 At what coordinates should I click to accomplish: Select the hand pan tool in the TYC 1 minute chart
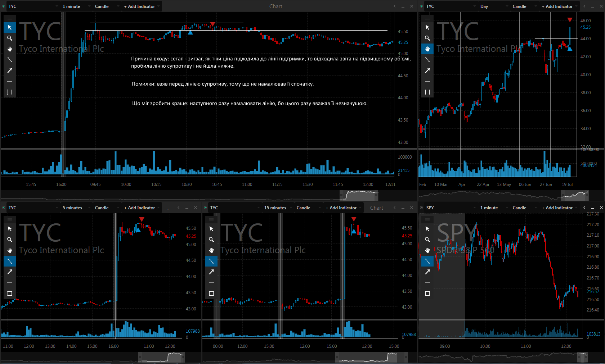pyautogui.click(x=10, y=49)
